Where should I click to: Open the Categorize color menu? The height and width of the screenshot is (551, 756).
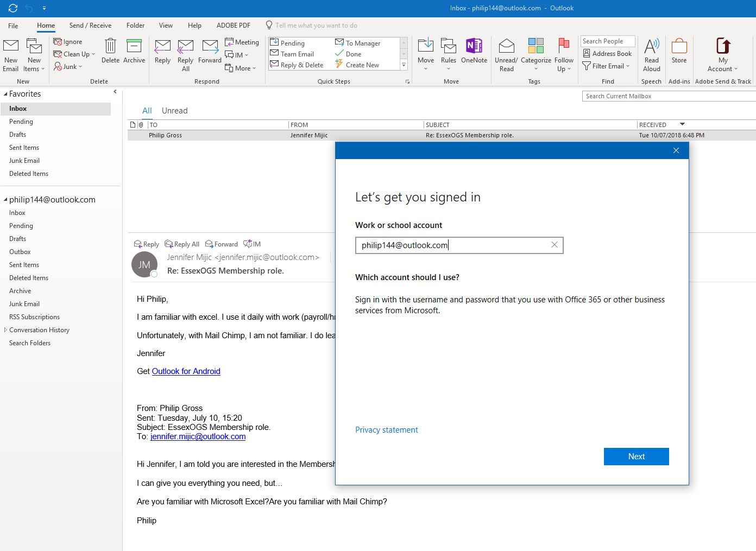point(536,55)
